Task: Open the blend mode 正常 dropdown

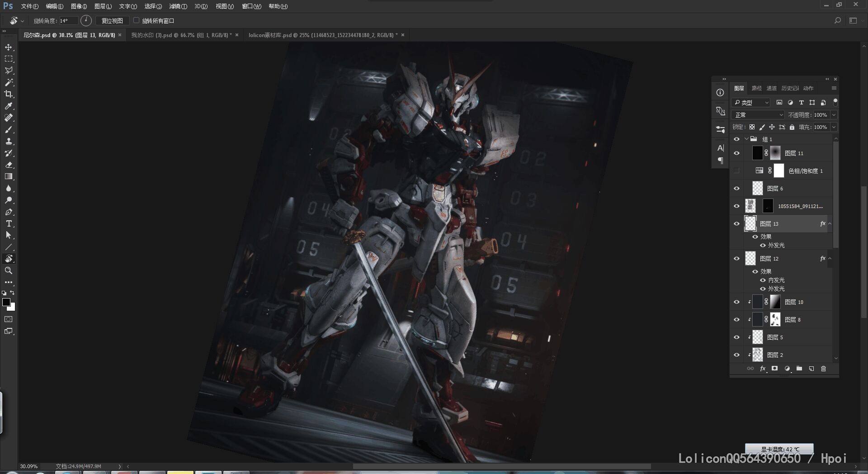Action: (x=758, y=115)
